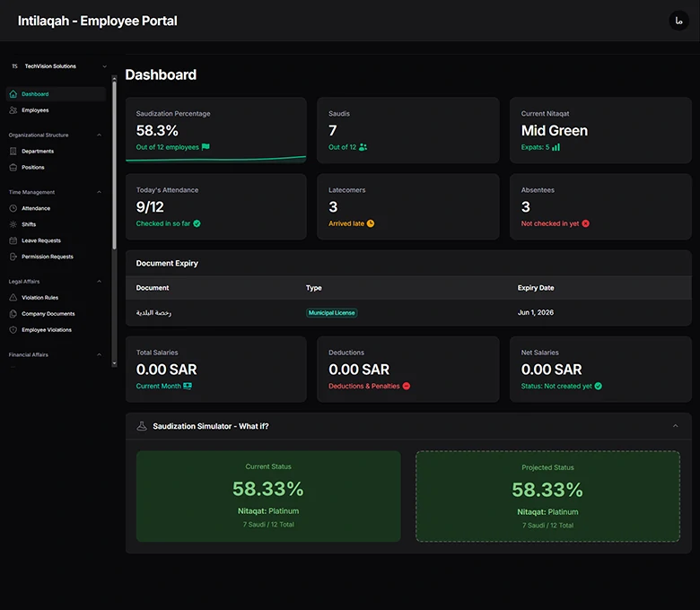700x610 pixels.
Task: Click the Arabic document name رخصة البلدية
Action: click(153, 312)
